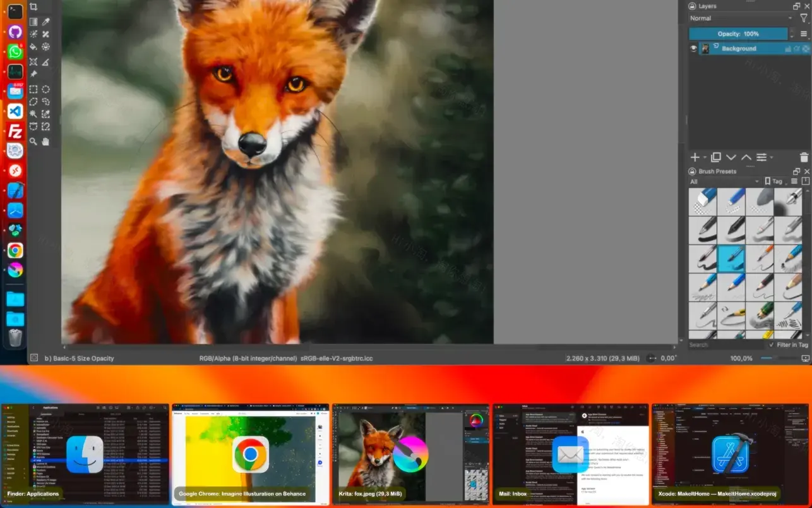Viewport: 812px width, 508px height.
Task: Select the Gradient tool
Action: tap(33, 21)
